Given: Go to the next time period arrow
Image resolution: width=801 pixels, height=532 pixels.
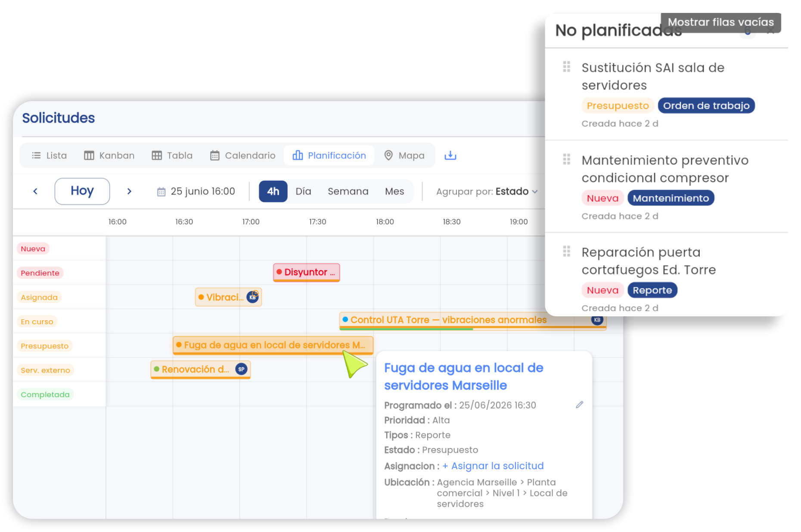Looking at the screenshot, I should coord(129,191).
